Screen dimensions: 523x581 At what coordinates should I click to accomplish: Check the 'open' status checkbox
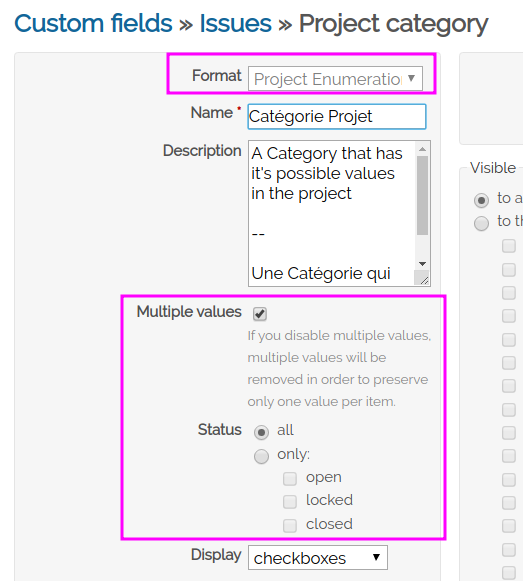pos(290,479)
